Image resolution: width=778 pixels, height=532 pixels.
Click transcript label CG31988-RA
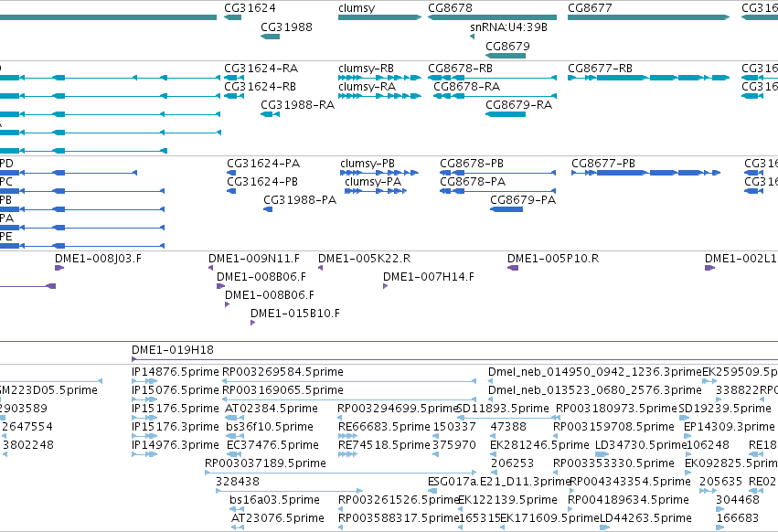tap(298, 105)
